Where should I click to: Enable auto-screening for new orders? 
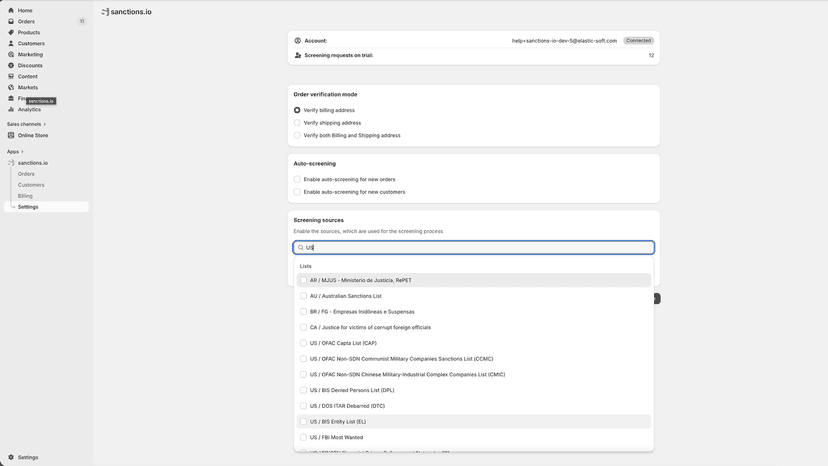pos(297,180)
